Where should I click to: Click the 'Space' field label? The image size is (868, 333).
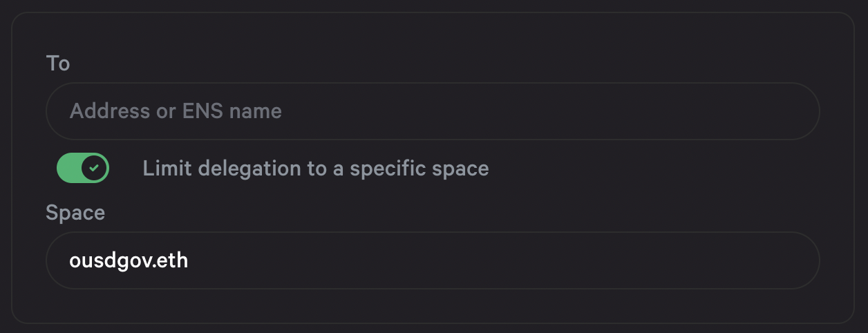[x=75, y=212]
